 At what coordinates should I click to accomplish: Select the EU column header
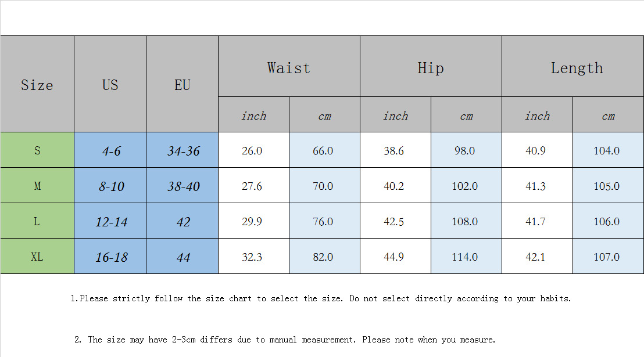(182, 85)
